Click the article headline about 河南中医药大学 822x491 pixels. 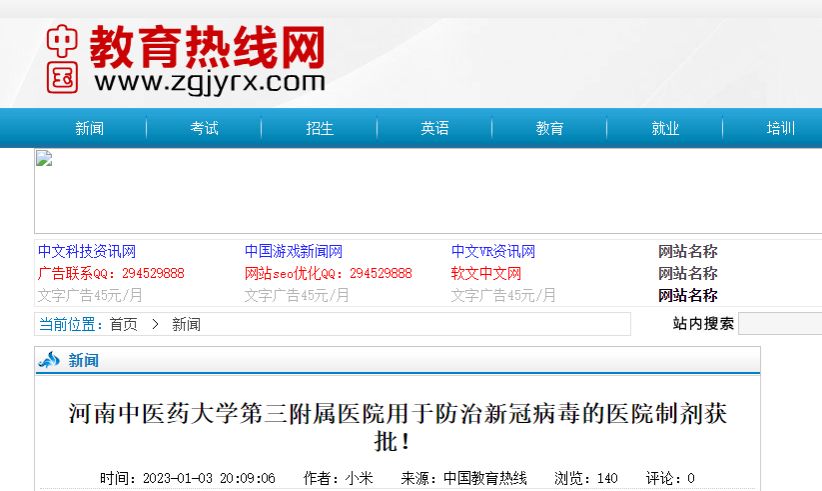[398, 427]
